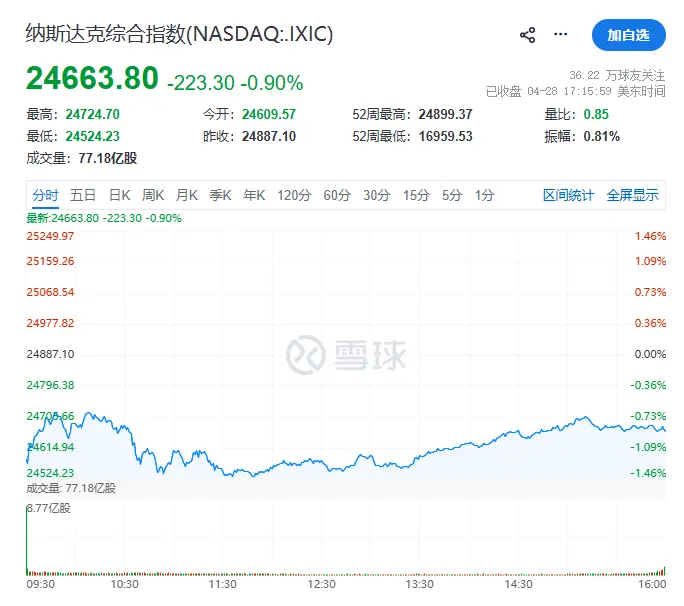Select the 分时 chart tab
The height and width of the screenshot is (606, 684).
(45, 195)
